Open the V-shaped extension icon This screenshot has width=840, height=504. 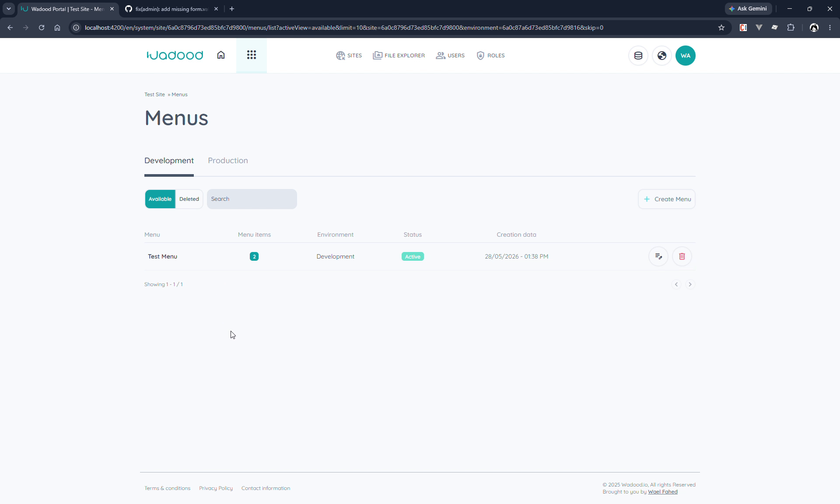[x=759, y=28]
